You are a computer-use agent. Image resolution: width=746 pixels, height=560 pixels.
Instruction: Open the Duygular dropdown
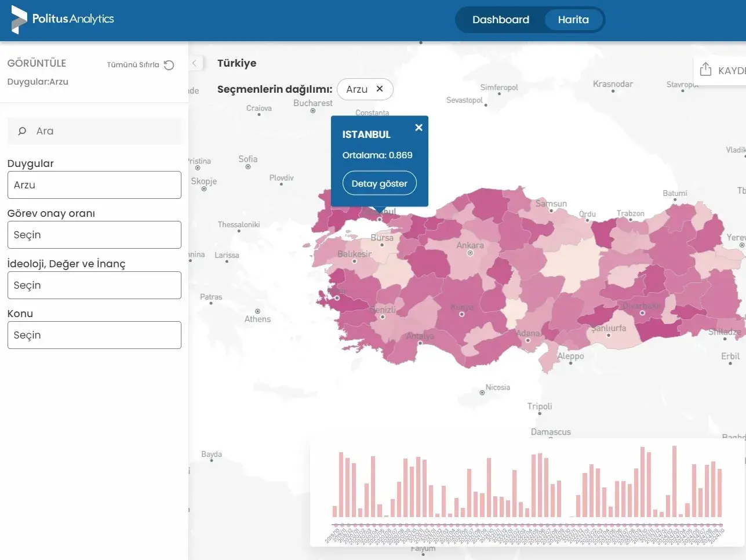pos(94,185)
